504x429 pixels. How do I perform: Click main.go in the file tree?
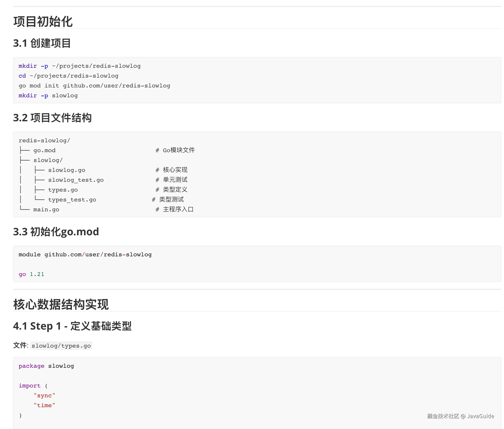coord(46,209)
